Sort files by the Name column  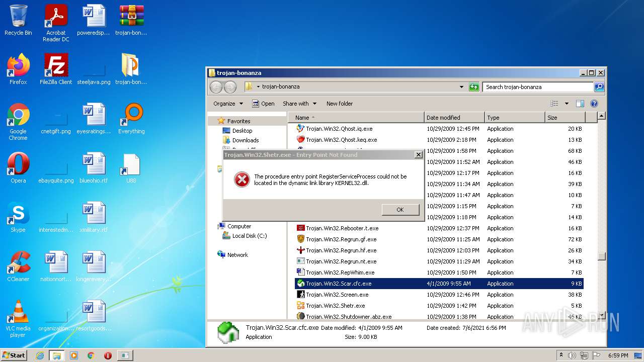(356, 118)
